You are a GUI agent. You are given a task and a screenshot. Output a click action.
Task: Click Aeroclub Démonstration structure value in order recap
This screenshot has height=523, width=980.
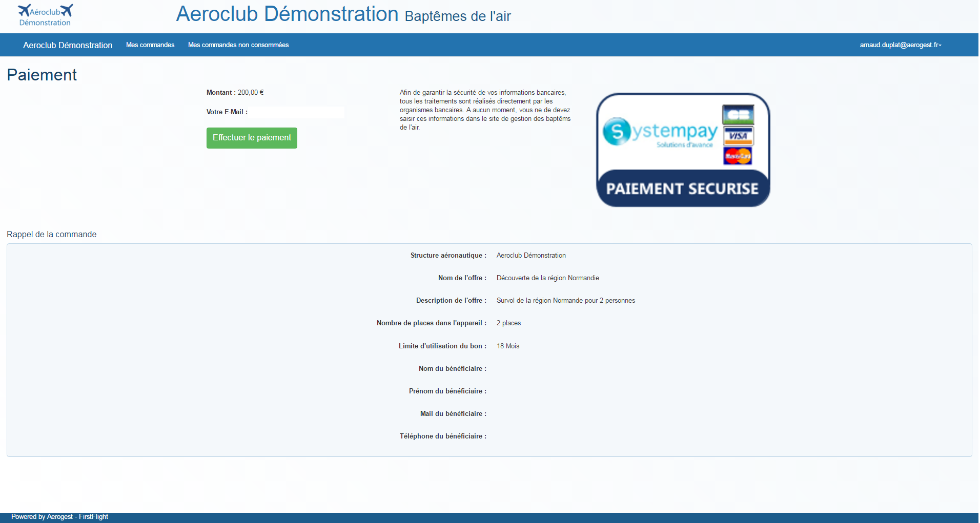(531, 256)
